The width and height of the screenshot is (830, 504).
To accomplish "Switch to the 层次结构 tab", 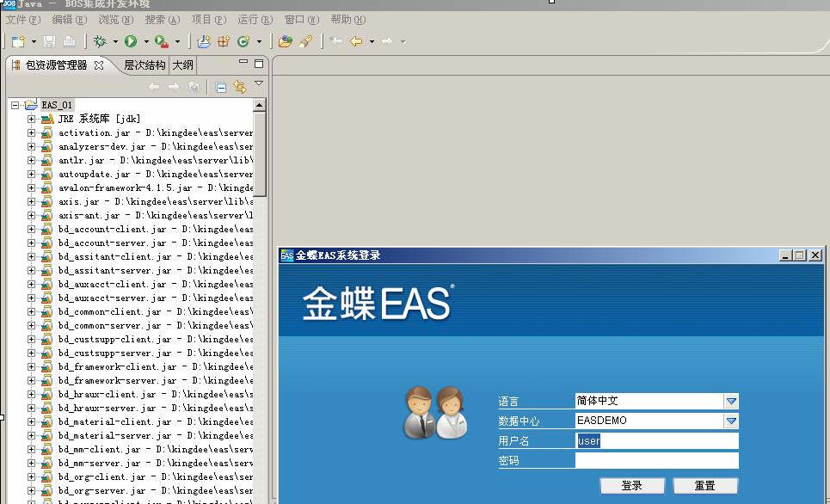I will [144, 65].
